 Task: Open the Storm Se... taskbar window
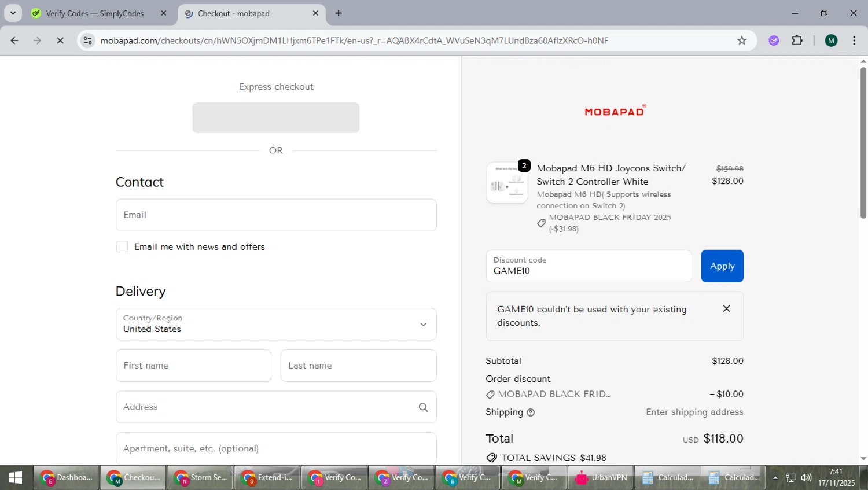pyautogui.click(x=200, y=478)
